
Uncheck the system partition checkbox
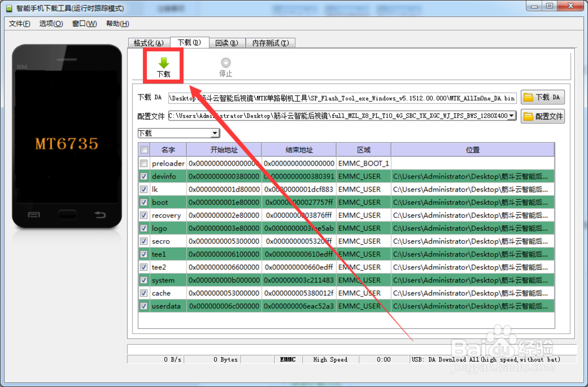tap(143, 280)
